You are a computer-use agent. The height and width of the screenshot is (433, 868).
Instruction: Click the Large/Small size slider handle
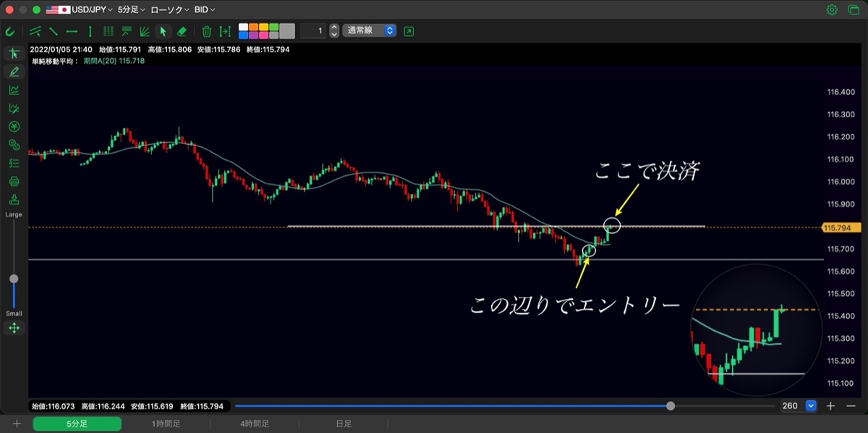pos(14,279)
